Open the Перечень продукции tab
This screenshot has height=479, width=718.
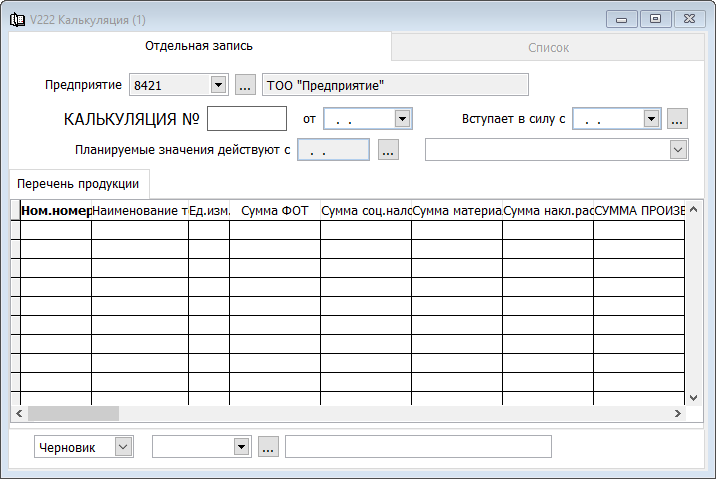pos(78,184)
